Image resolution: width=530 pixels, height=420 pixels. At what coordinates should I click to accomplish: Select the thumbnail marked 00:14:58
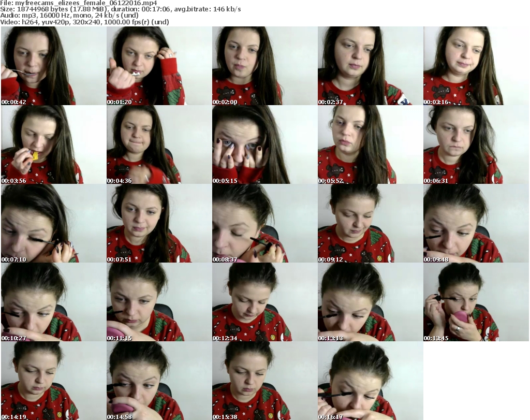click(x=159, y=381)
